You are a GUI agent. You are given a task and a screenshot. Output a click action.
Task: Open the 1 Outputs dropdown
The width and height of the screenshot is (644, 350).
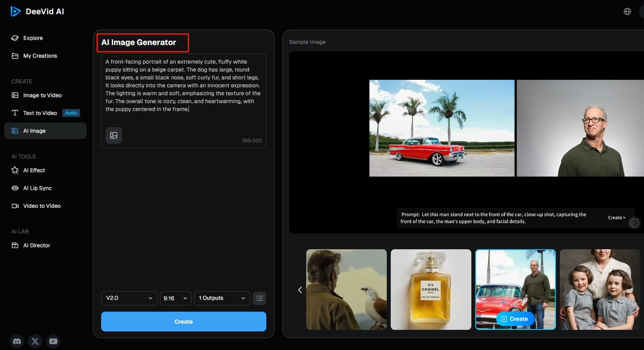(222, 298)
